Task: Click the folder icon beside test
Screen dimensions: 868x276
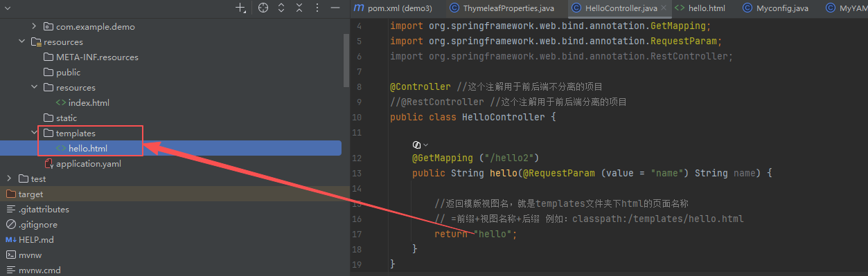Action: pos(24,179)
